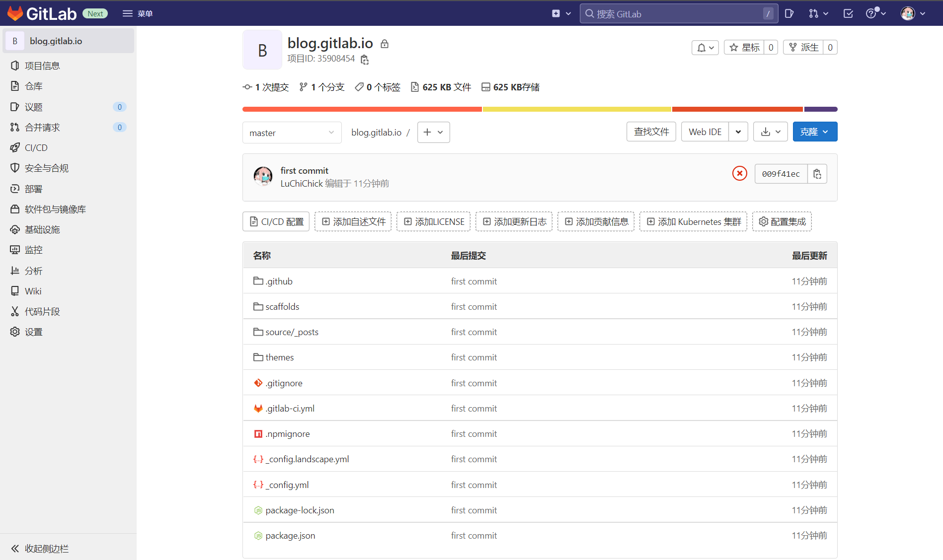Open 仓库 in sidebar
The image size is (943, 560).
(x=68, y=86)
